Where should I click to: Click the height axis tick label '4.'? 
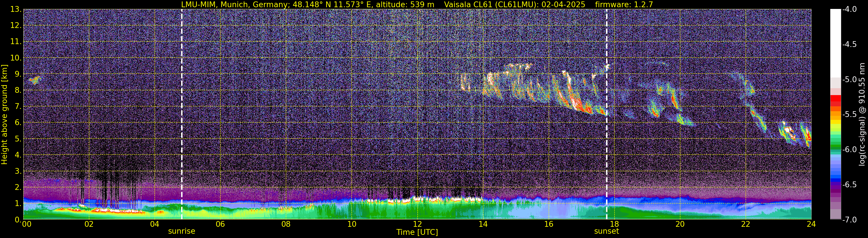(18, 155)
